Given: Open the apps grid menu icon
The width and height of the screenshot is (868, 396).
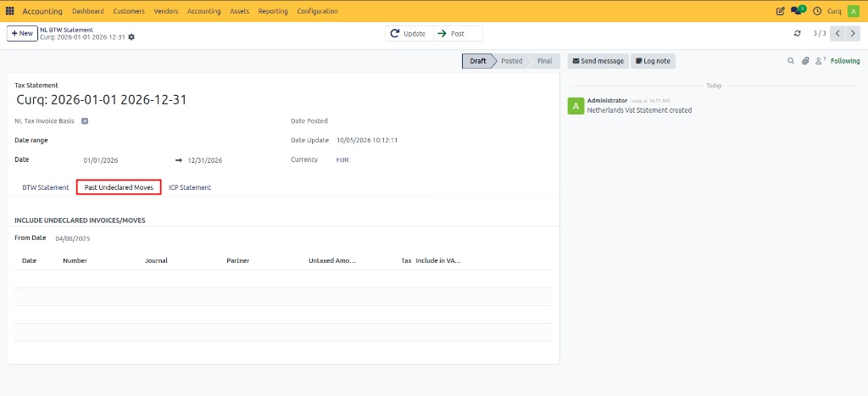Looking at the screenshot, I should pyautogui.click(x=10, y=11).
